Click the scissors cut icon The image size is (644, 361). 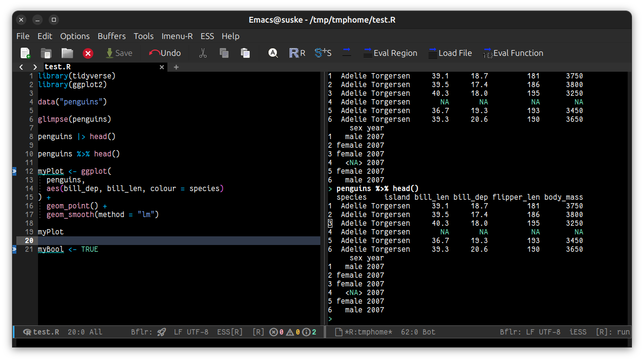(x=203, y=53)
